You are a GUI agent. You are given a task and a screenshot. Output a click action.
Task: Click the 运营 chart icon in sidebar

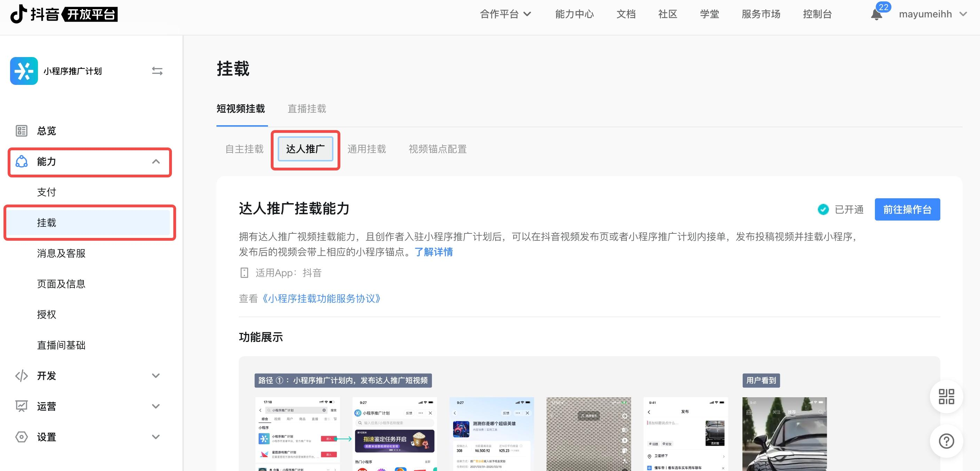pyautogui.click(x=21, y=406)
